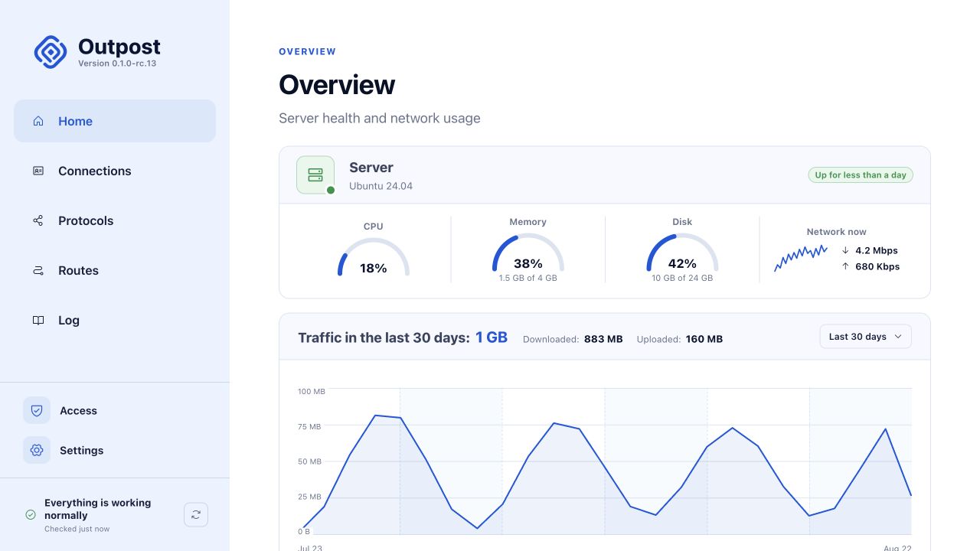Click the 680 Kbps value

point(877,266)
